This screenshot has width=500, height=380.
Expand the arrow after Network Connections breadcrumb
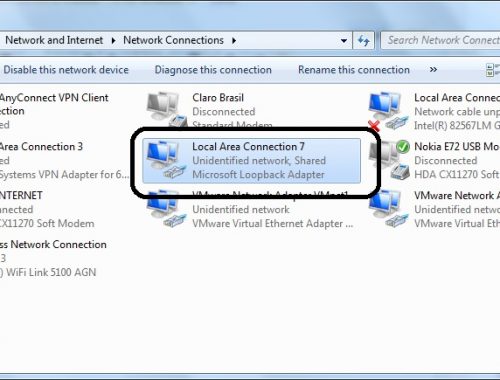234,41
